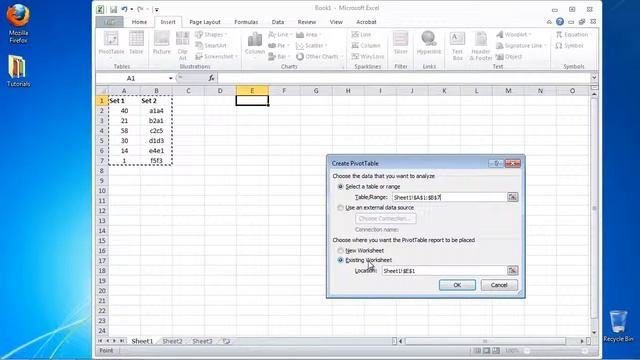
Task: Insert a Picture from the ribbon
Action: 162,43
